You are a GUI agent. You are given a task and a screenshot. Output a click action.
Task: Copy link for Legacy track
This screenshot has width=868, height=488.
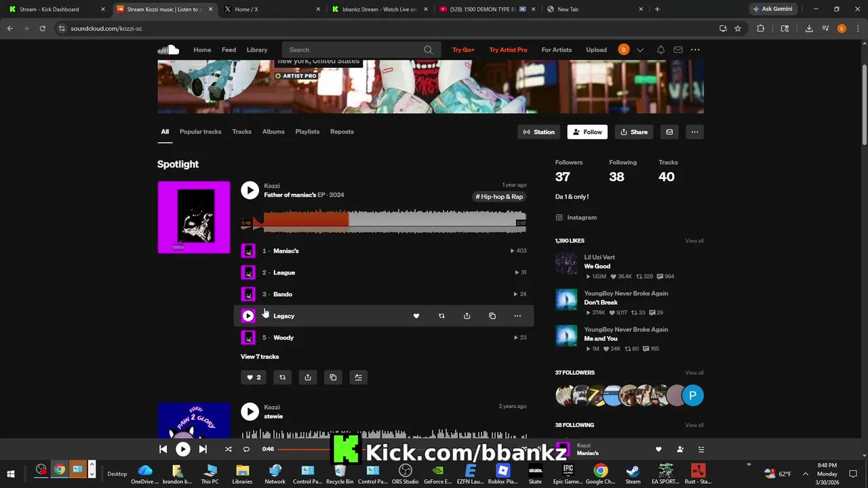(x=492, y=316)
